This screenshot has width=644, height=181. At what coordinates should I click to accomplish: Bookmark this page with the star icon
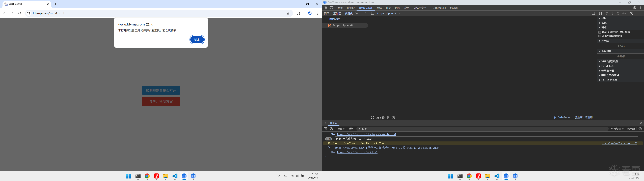tap(288, 13)
